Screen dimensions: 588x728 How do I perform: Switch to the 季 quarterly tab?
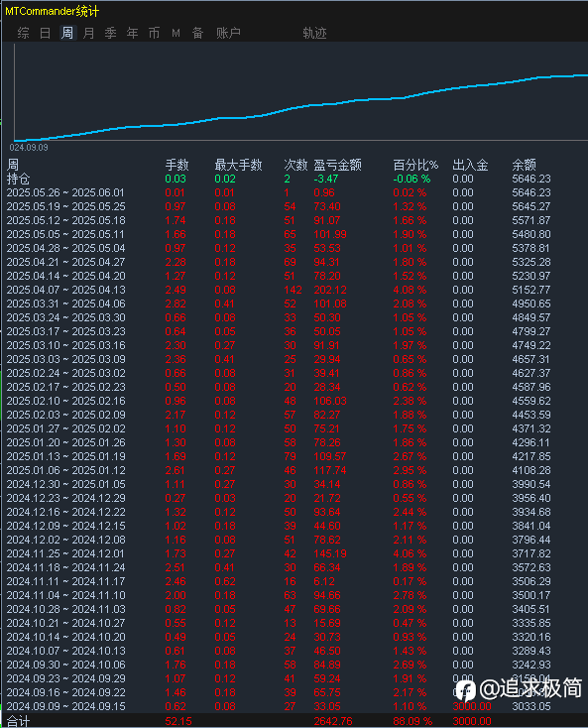[110, 33]
